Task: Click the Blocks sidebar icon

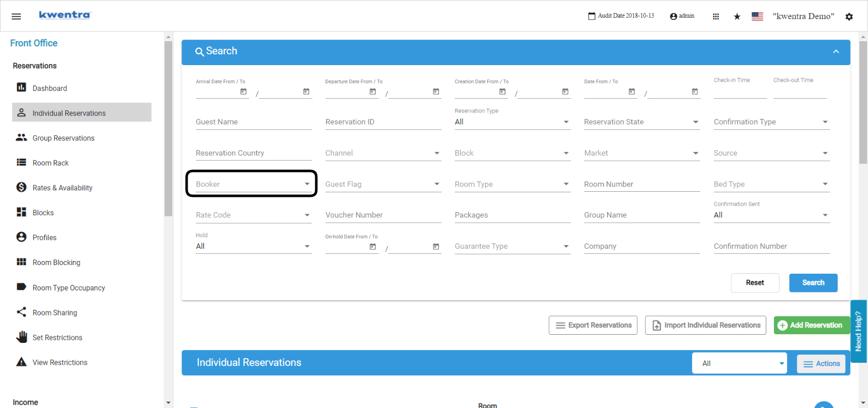Action: 21,212
